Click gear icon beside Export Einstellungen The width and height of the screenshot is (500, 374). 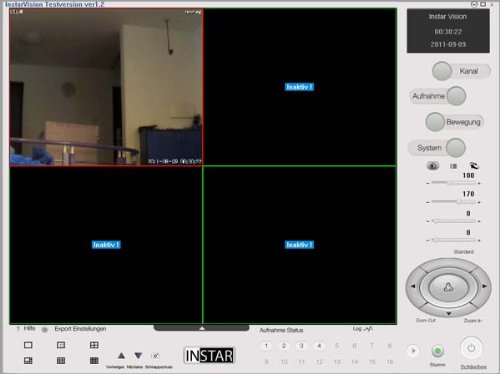(45, 330)
